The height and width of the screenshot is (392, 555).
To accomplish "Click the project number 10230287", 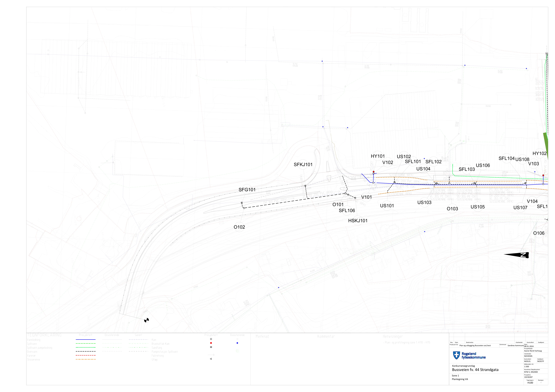I will (528, 377).
